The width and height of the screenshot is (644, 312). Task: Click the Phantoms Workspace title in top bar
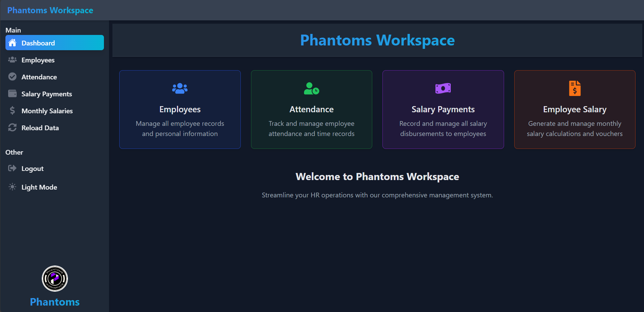point(50,11)
